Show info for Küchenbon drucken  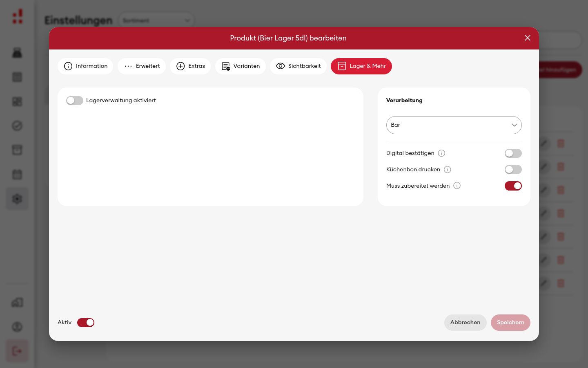[x=448, y=170]
